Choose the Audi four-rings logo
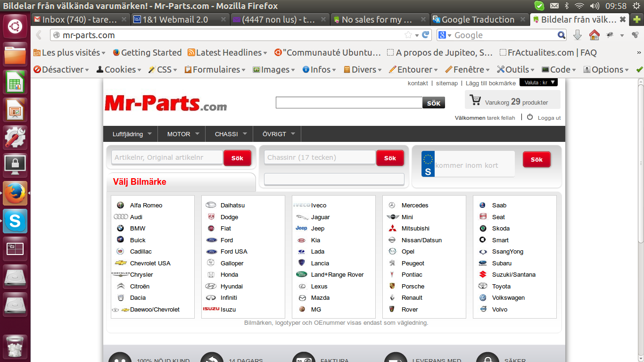Image resolution: width=644 pixels, height=362 pixels. tap(121, 217)
